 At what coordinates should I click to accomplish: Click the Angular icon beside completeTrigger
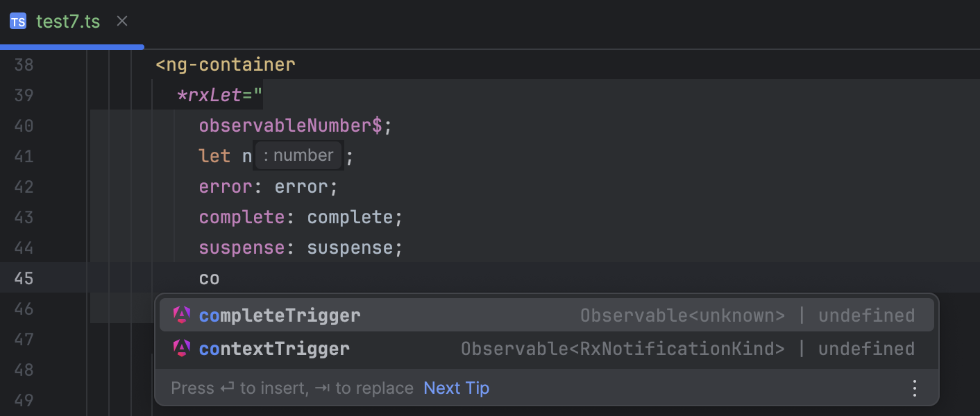tap(181, 315)
